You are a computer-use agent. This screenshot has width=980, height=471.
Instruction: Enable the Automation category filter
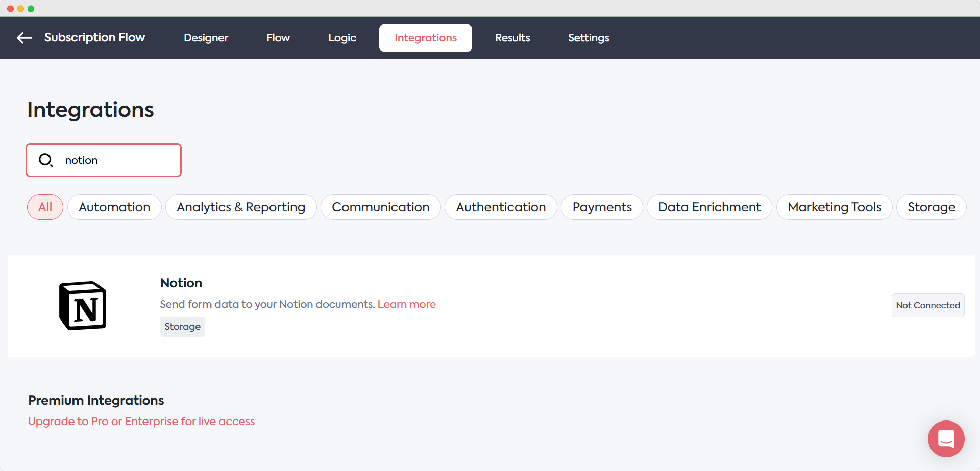pos(114,207)
